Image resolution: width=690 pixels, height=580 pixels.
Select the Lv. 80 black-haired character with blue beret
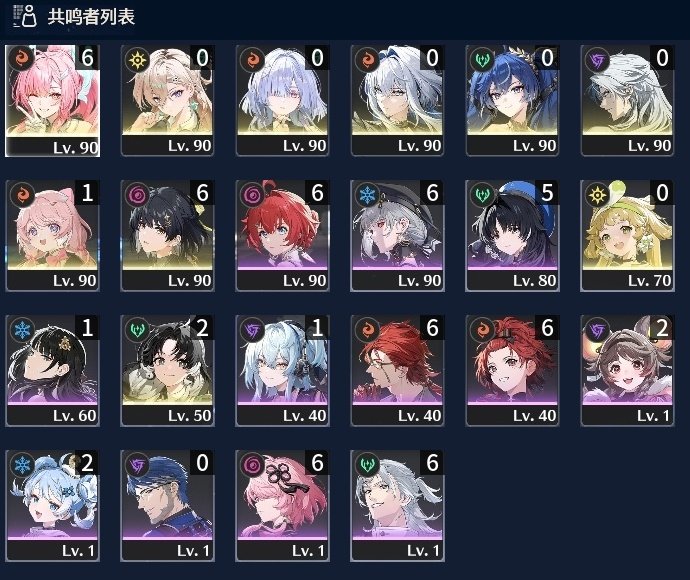pos(512,235)
